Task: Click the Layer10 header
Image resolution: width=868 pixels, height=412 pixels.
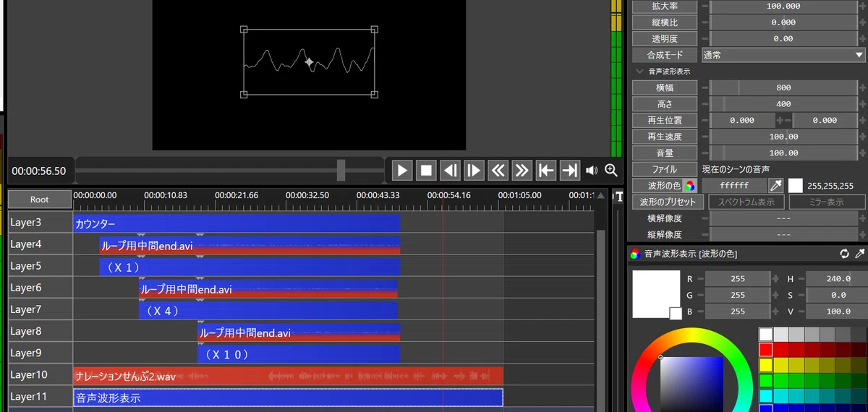Action: click(x=40, y=374)
